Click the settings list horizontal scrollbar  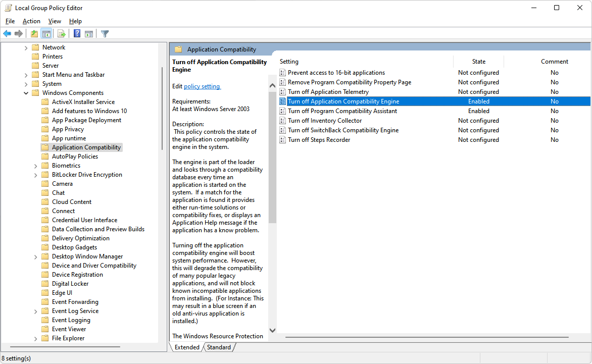point(427,337)
